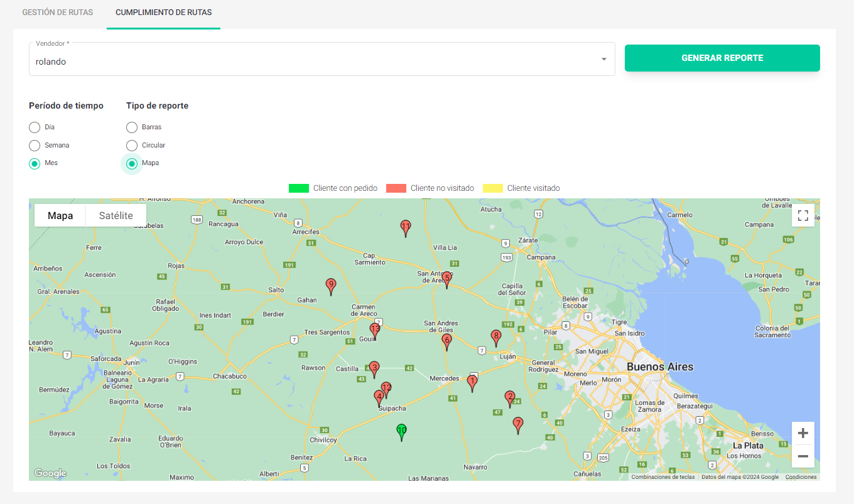Click red map marker number 1
The image size is (854, 504).
pos(472,383)
